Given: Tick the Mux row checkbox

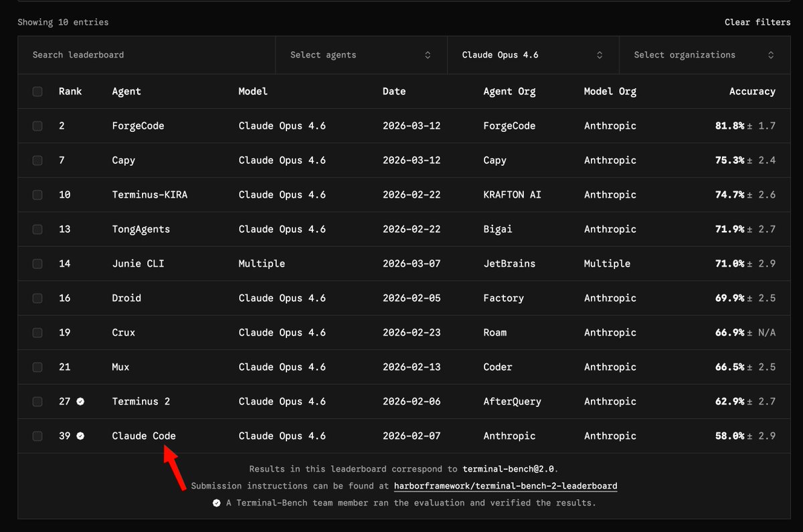Looking at the screenshot, I should tap(37, 367).
